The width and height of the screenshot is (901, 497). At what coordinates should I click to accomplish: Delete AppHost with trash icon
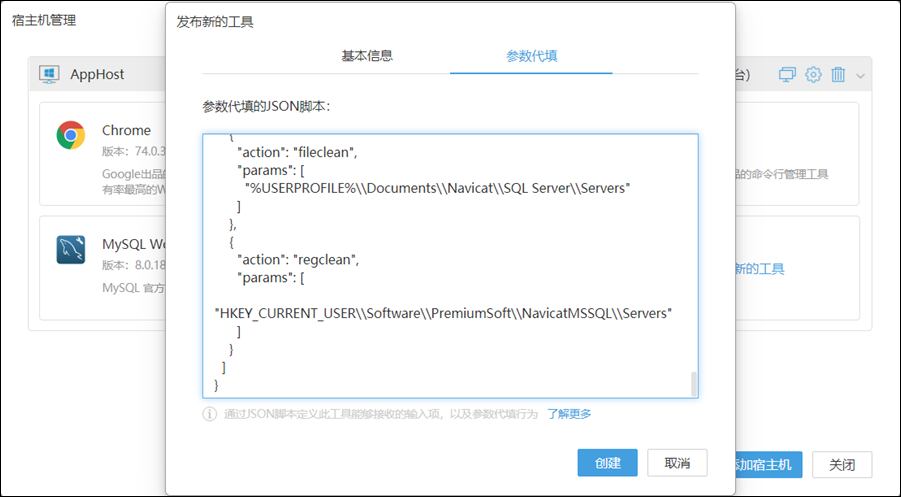[838, 74]
